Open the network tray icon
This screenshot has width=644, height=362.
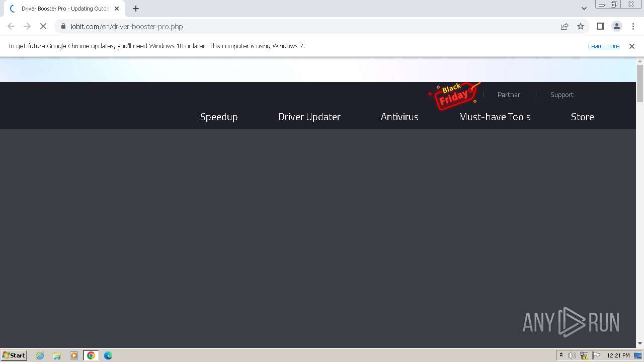(584, 355)
